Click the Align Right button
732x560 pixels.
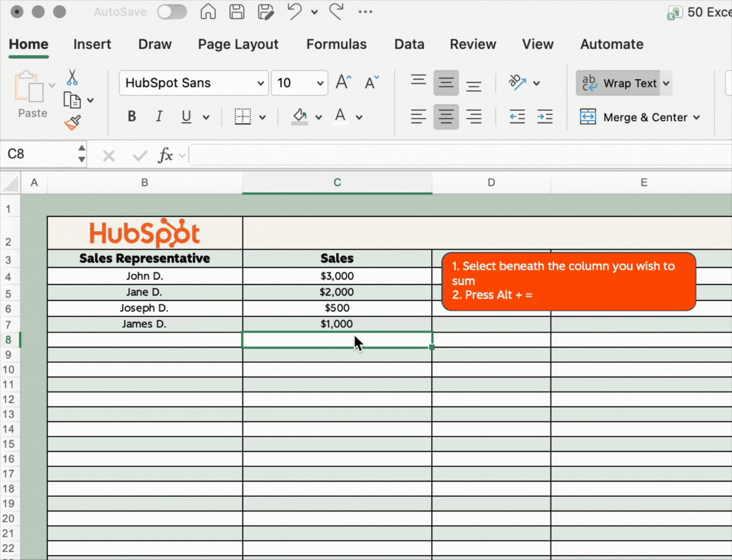473,116
